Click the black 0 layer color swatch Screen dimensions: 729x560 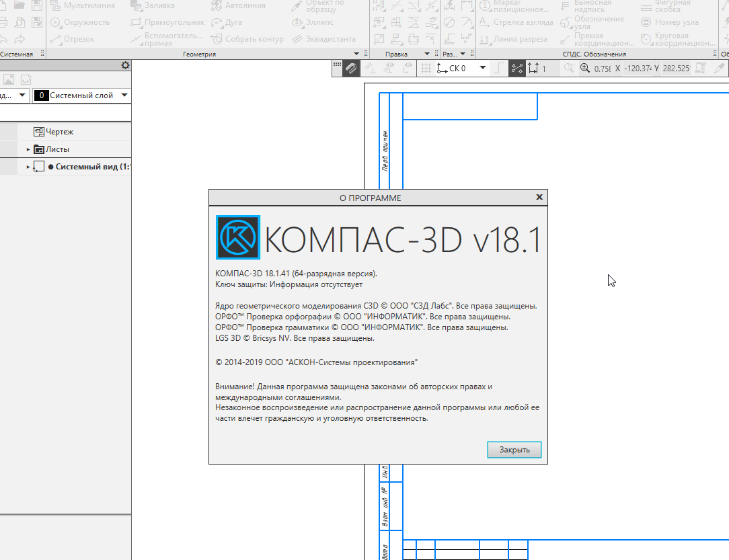pos(41,95)
